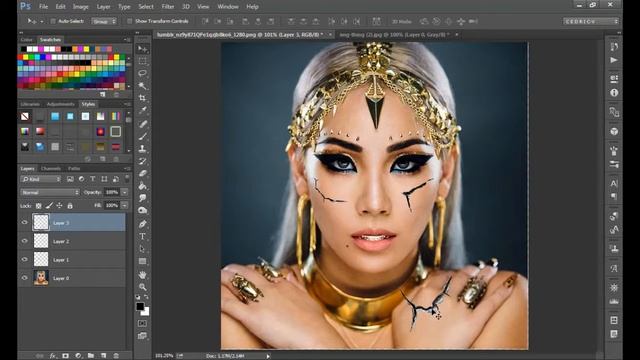The height and width of the screenshot is (360, 640).
Task: Hide Layer 1 with eye icon
Action: [x=24, y=259]
